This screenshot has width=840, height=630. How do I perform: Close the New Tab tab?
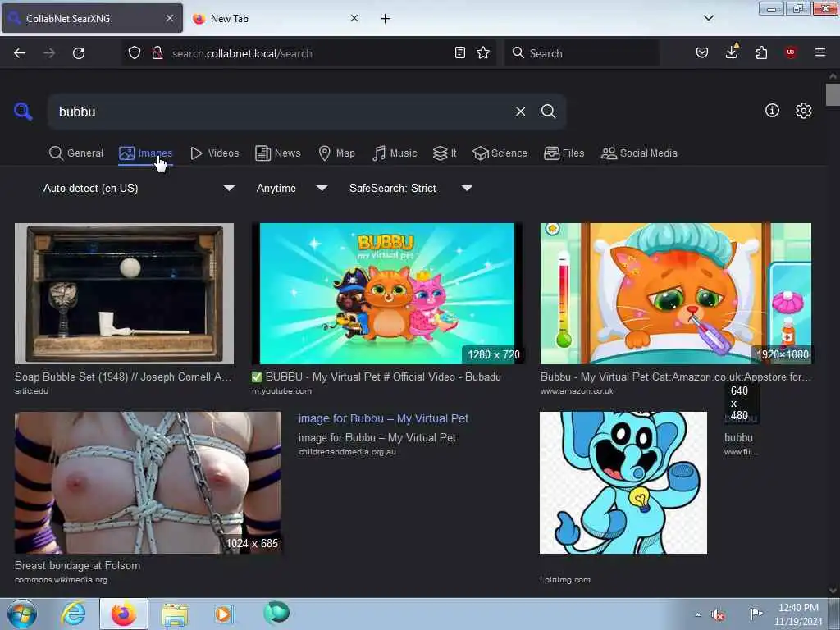coord(354,18)
